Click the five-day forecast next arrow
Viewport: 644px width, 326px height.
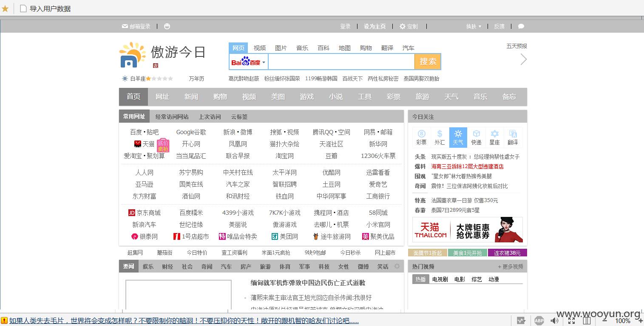click(x=523, y=59)
